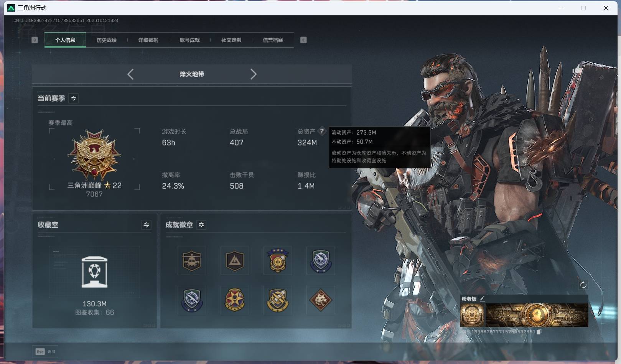621x364 pixels.
Task: Go to the 社交定制 tab
Action: click(x=231, y=40)
